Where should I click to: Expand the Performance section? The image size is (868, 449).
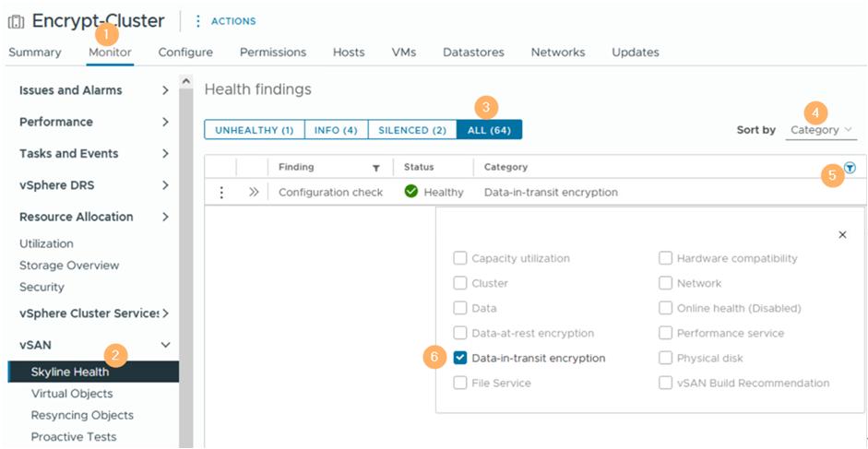165,122
